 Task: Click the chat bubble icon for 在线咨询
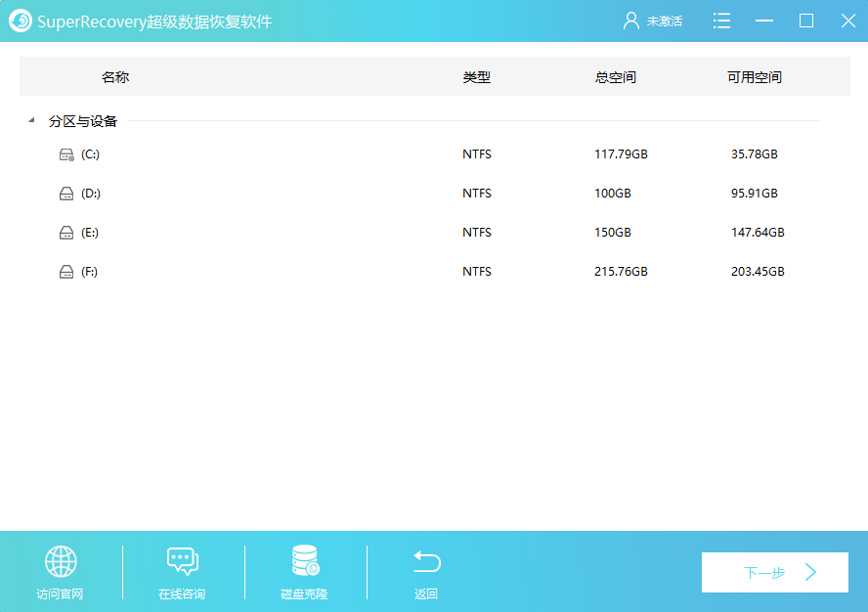[182, 561]
